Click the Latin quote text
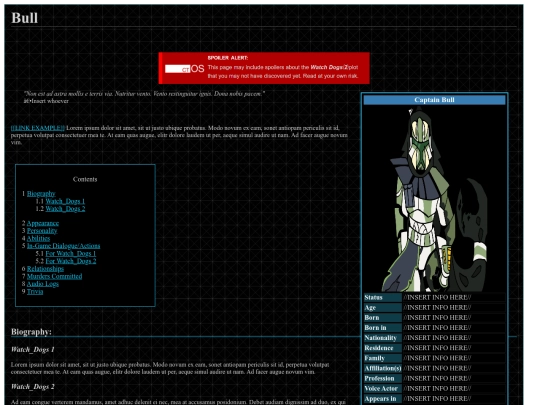Image resolution: width=540 pixels, height=405 pixels. [144, 94]
